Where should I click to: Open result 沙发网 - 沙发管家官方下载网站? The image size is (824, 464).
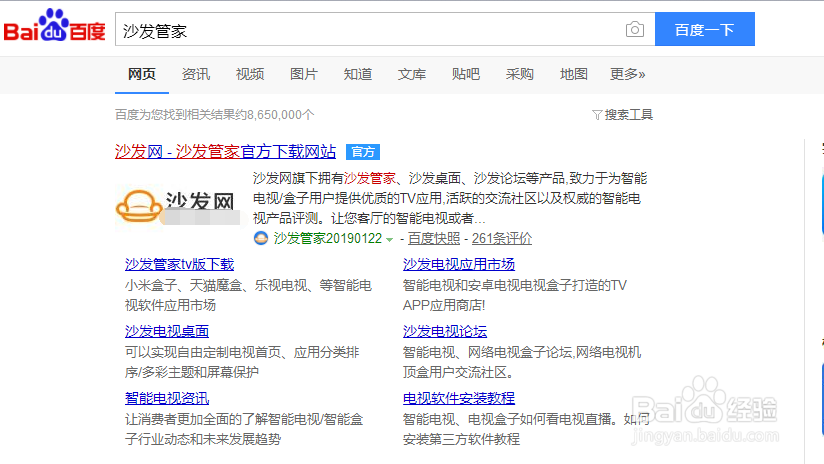pyautogui.click(x=225, y=152)
